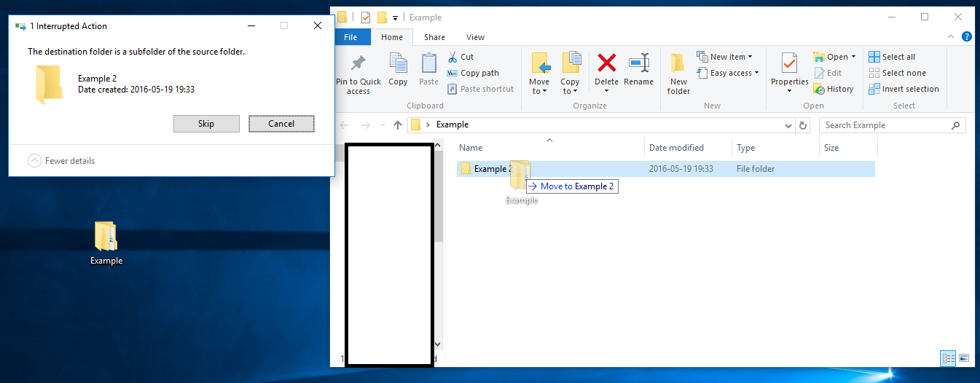Click the Skip button in dialog
980x383 pixels.
pyautogui.click(x=206, y=124)
